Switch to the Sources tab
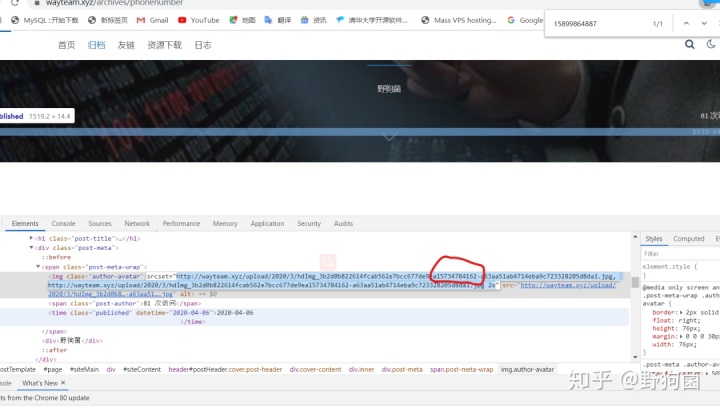Viewport: 720px width, 410px height. [x=100, y=224]
